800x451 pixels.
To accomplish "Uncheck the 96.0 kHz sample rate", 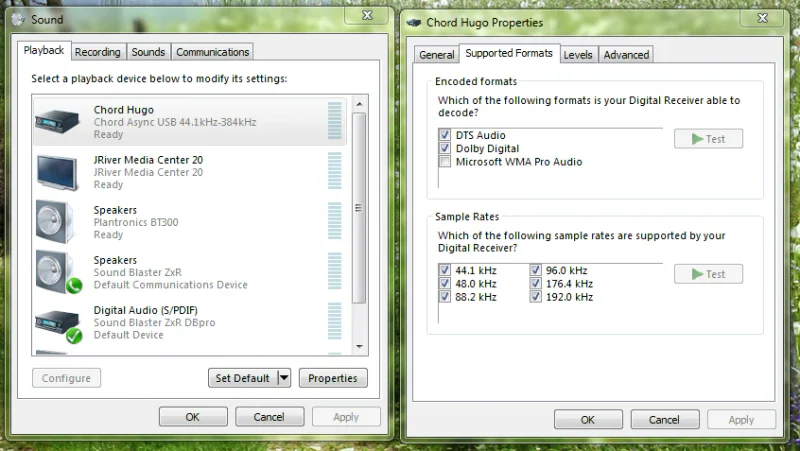I will point(535,270).
